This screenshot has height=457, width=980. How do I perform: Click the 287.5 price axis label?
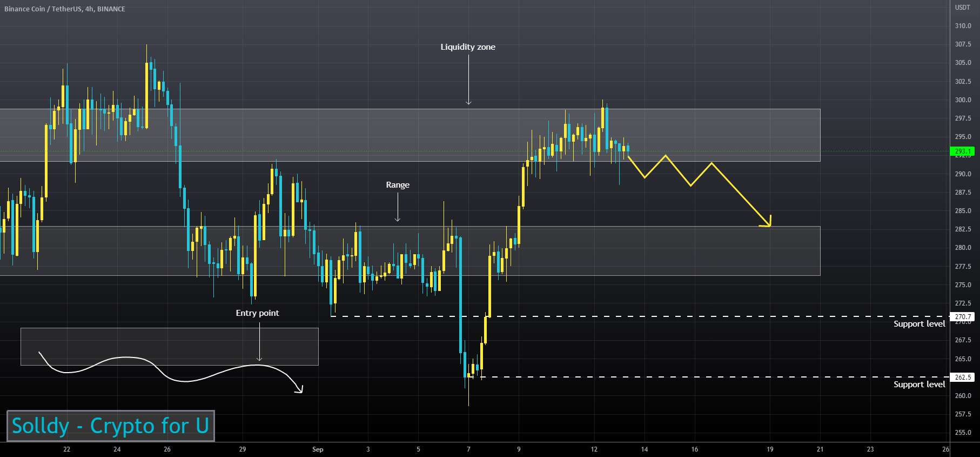point(963,193)
